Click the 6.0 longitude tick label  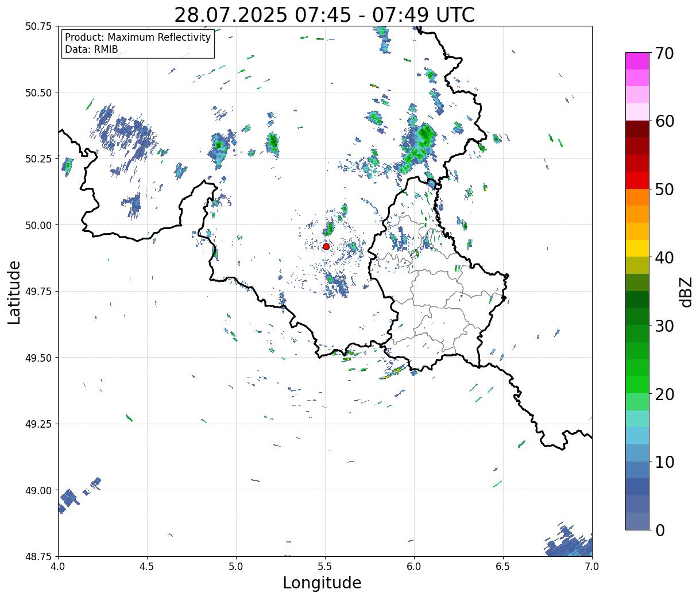(x=414, y=567)
